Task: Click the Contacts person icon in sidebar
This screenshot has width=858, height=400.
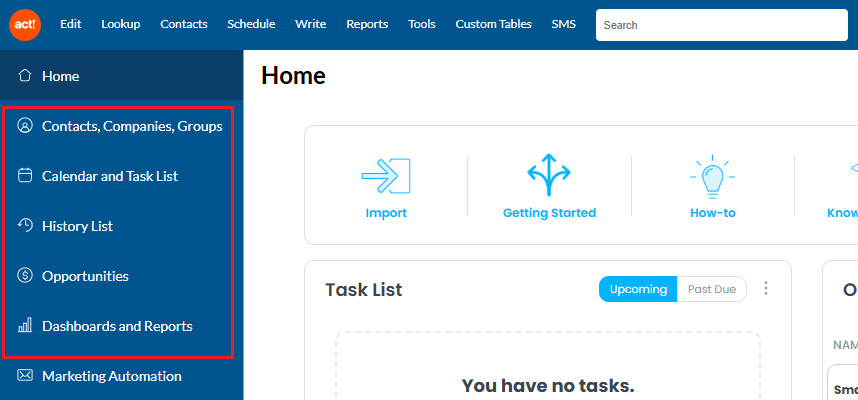Action: (25, 126)
